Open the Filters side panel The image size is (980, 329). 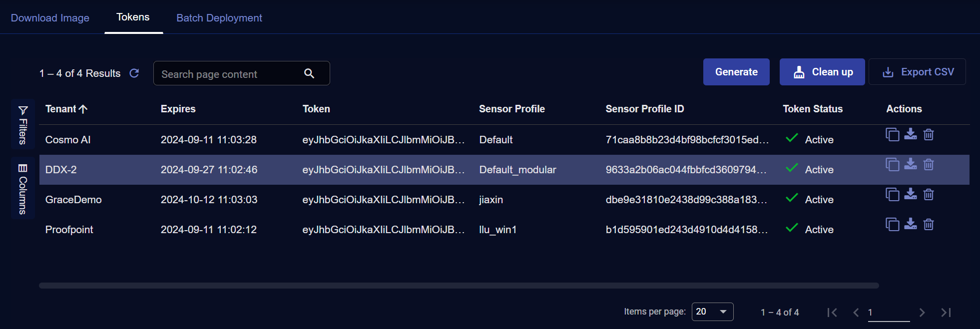[23, 124]
